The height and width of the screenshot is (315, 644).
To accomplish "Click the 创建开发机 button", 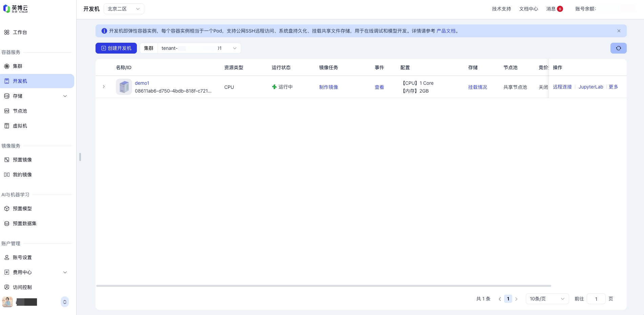I will click(x=116, y=48).
